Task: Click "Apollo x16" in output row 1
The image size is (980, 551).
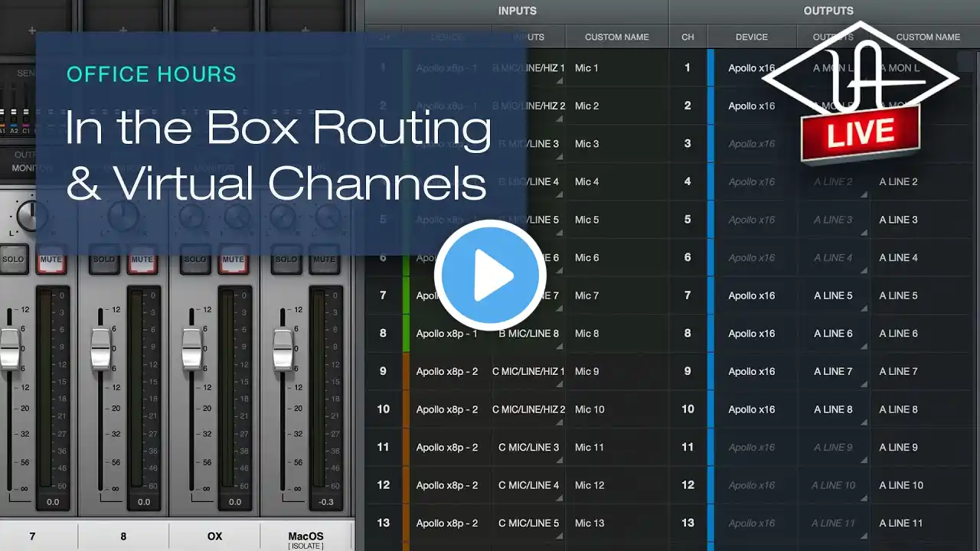Action: tap(752, 68)
